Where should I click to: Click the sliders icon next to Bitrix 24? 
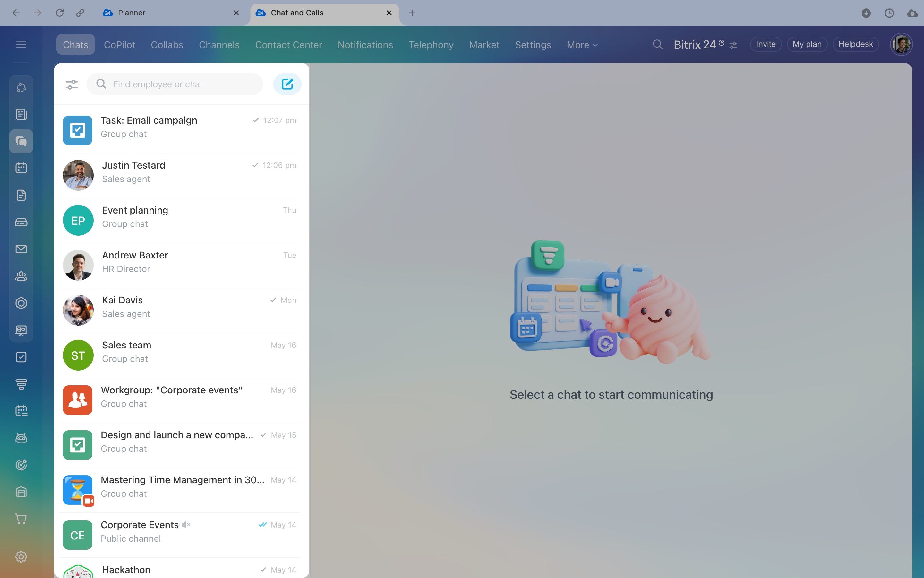pyautogui.click(x=733, y=46)
